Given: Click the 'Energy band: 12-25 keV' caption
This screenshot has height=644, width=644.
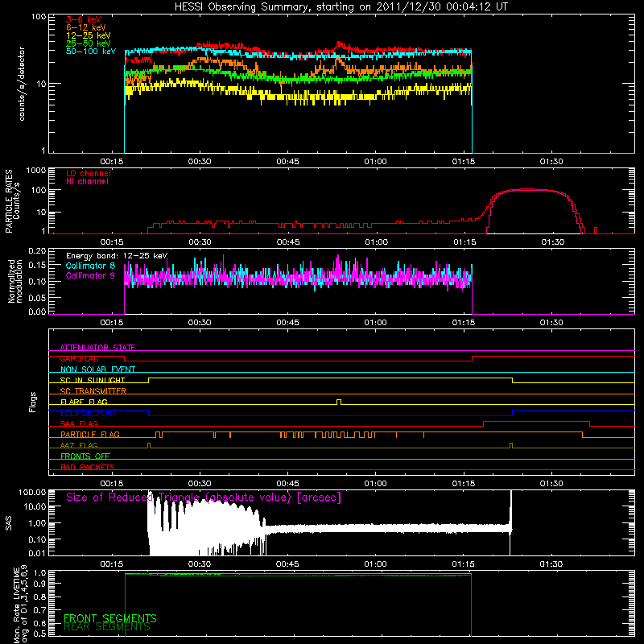Looking at the screenshot, I should (117, 256).
